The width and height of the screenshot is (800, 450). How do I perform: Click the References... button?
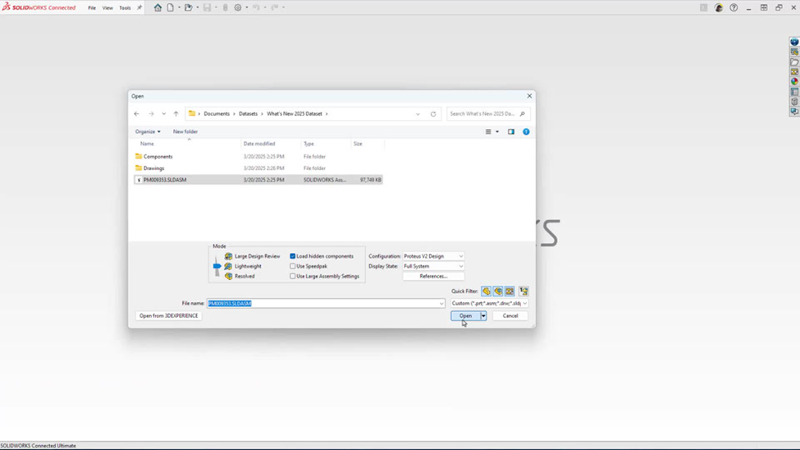[x=433, y=276]
